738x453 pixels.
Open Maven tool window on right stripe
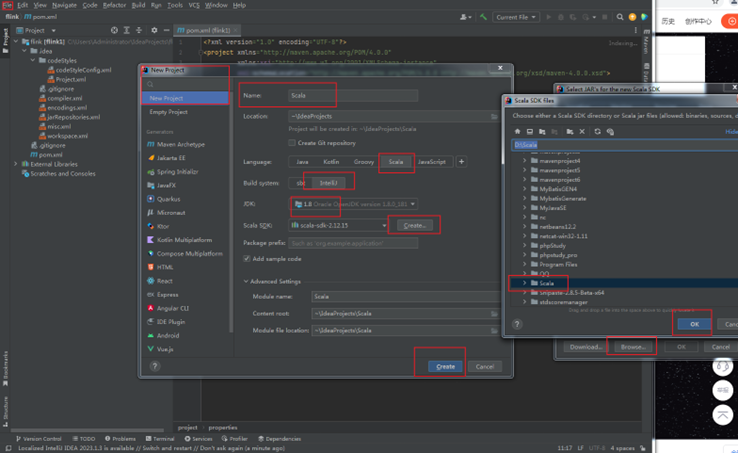click(646, 42)
